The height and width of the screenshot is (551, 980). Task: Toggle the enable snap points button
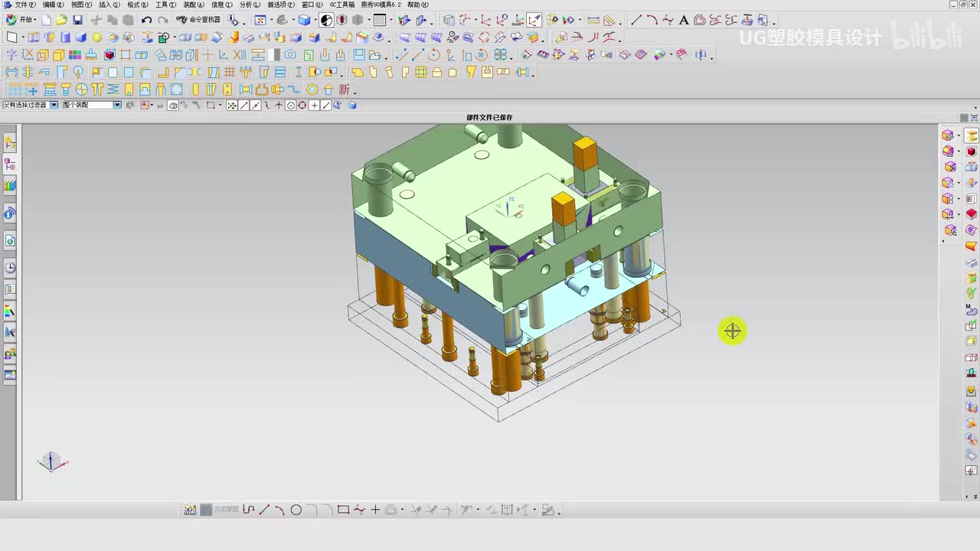click(x=232, y=106)
